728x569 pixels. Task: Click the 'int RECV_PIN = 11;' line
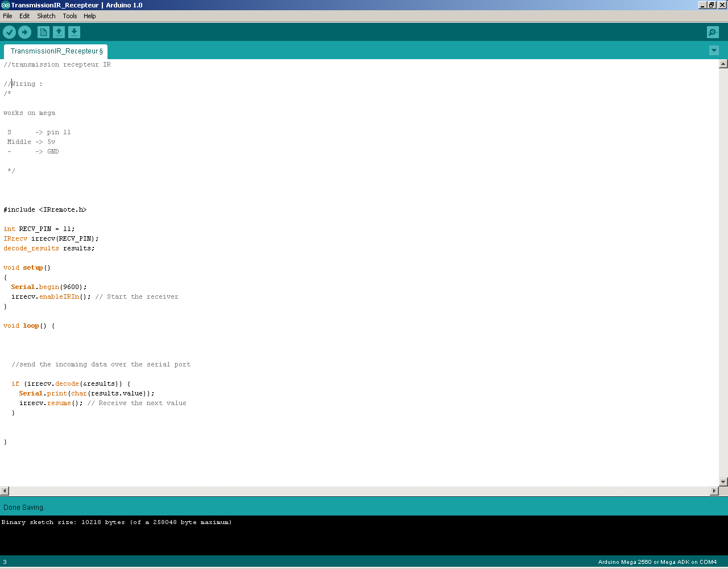(x=39, y=229)
